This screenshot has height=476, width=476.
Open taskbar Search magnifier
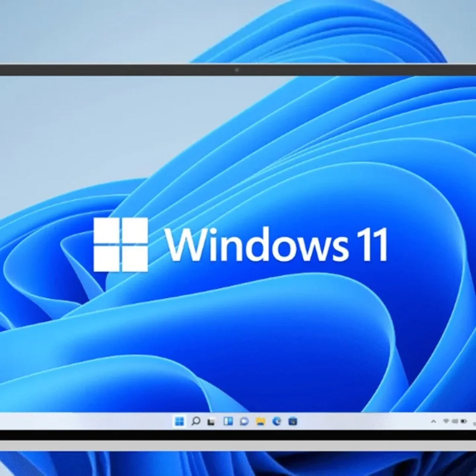pyautogui.click(x=196, y=421)
